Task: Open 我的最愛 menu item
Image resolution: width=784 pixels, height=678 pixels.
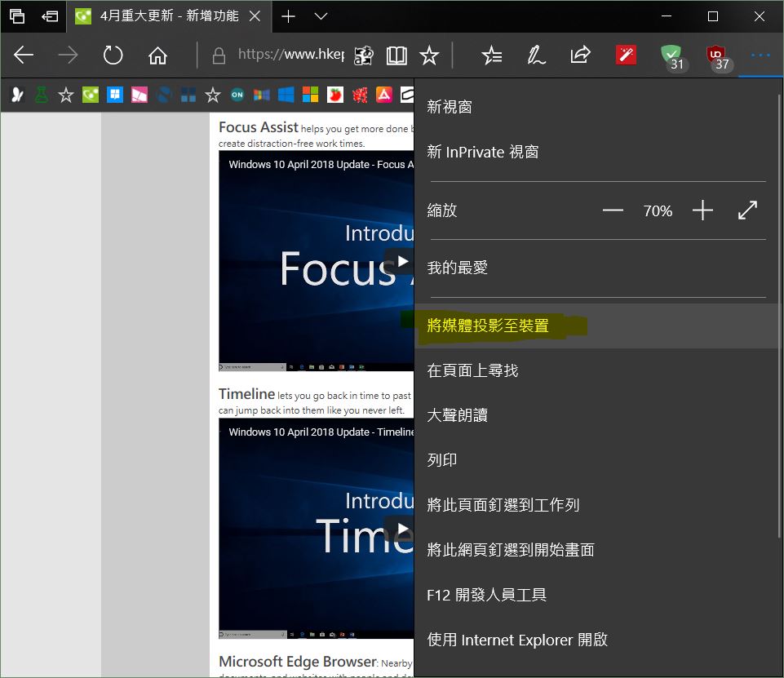Action: (x=597, y=268)
